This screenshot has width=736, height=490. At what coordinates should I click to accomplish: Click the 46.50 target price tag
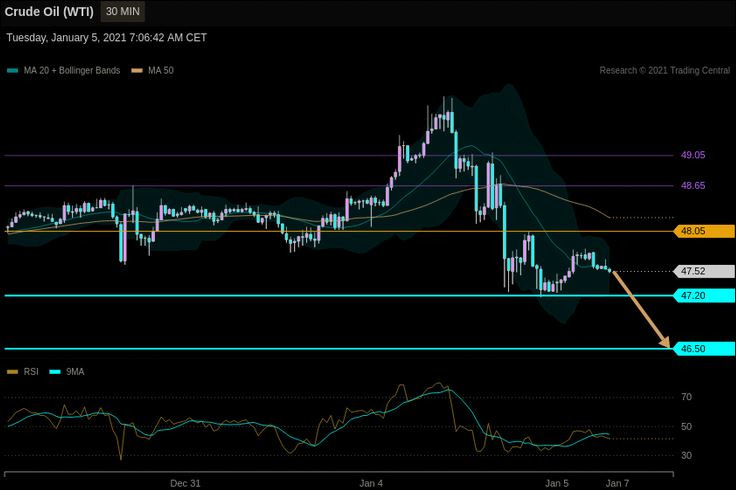(704, 348)
